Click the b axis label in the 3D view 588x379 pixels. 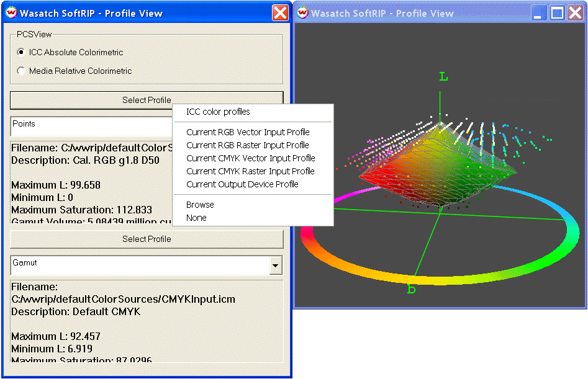tap(412, 289)
